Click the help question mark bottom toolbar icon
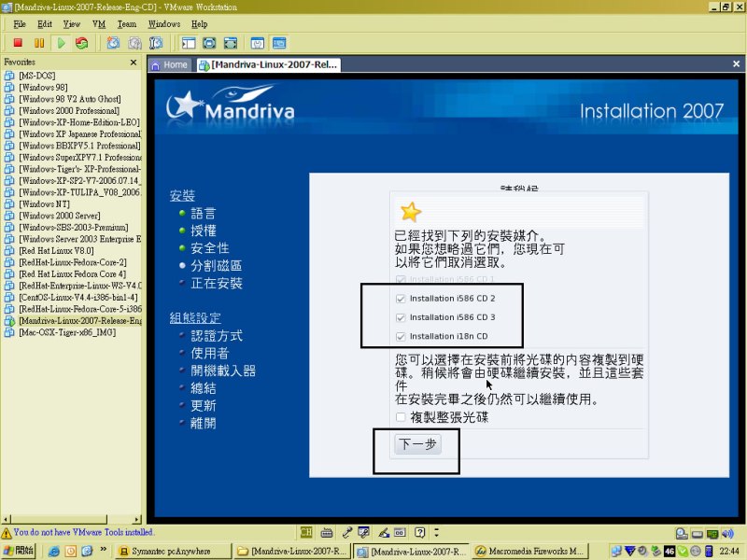This screenshot has width=747, height=560. [419, 532]
